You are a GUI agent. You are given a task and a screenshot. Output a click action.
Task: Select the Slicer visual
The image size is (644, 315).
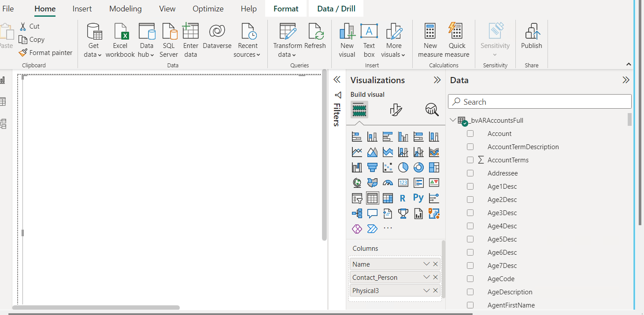click(357, 198)
